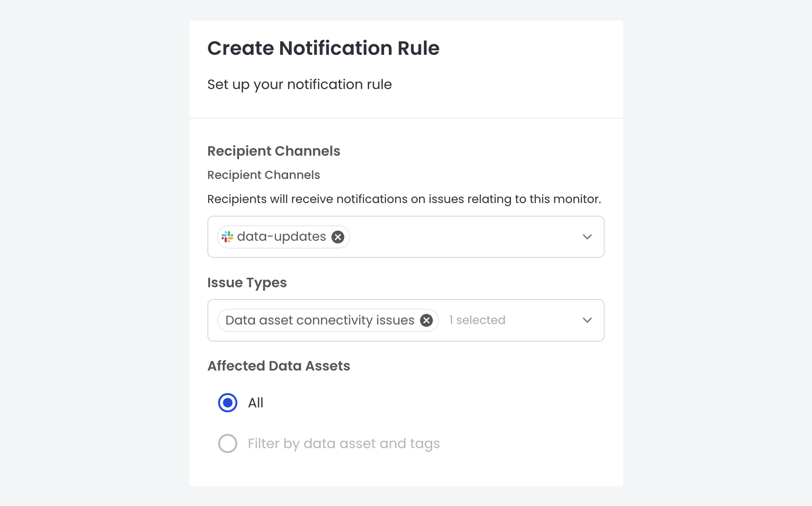Image resolution: width=812 pixels, height=506 pixels.
Task: Click the X icon inside the data-updates tag
Action: [x=338, y=237]
